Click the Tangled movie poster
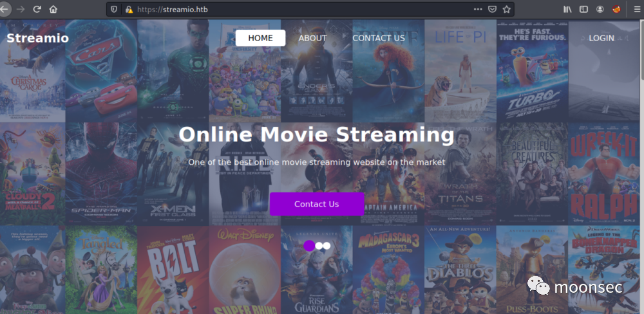 102,270
